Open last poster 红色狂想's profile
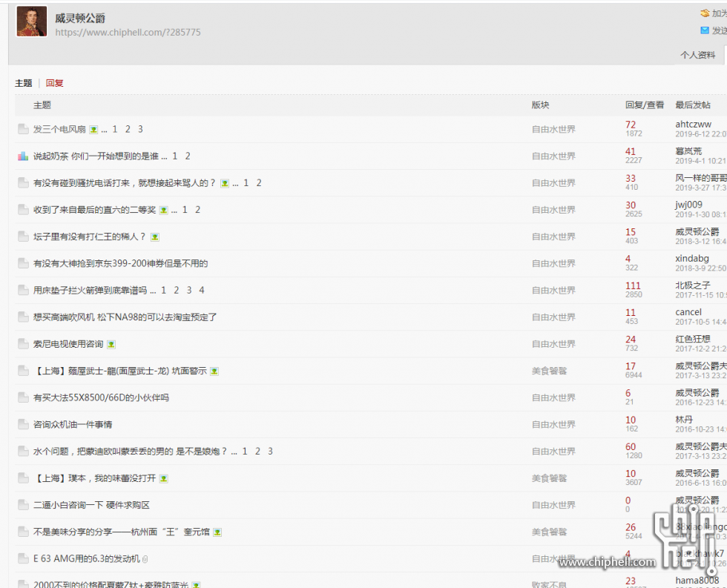 click(x=693, y=339)
